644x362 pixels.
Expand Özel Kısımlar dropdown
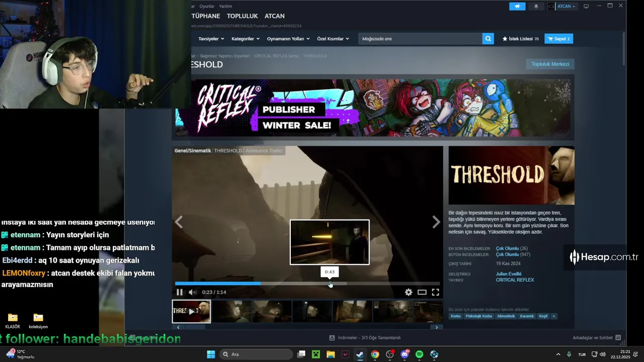pyautogui.click(x=333, y=39)
